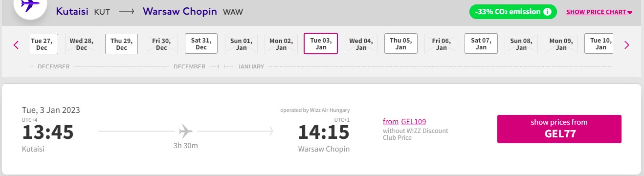
Task: Select the Thu 29, Dec date
Action: pyautogui.click(x=121, y=44)
